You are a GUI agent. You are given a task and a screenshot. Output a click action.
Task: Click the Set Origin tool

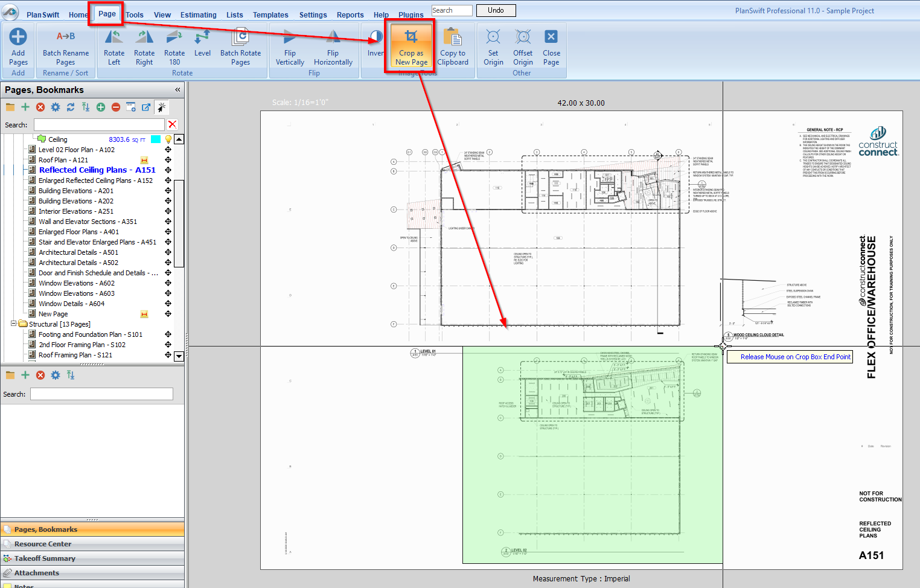(493, 47)
